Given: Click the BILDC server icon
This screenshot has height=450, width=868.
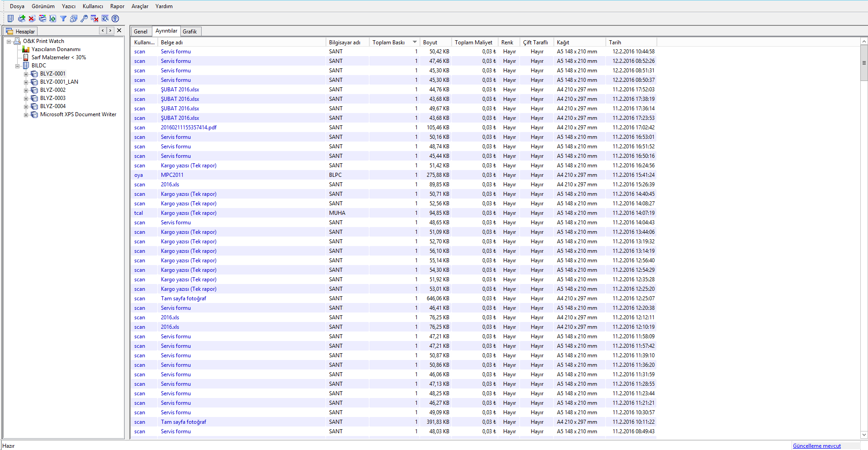Looking at the screenshot, I should (x=26, y=66).
